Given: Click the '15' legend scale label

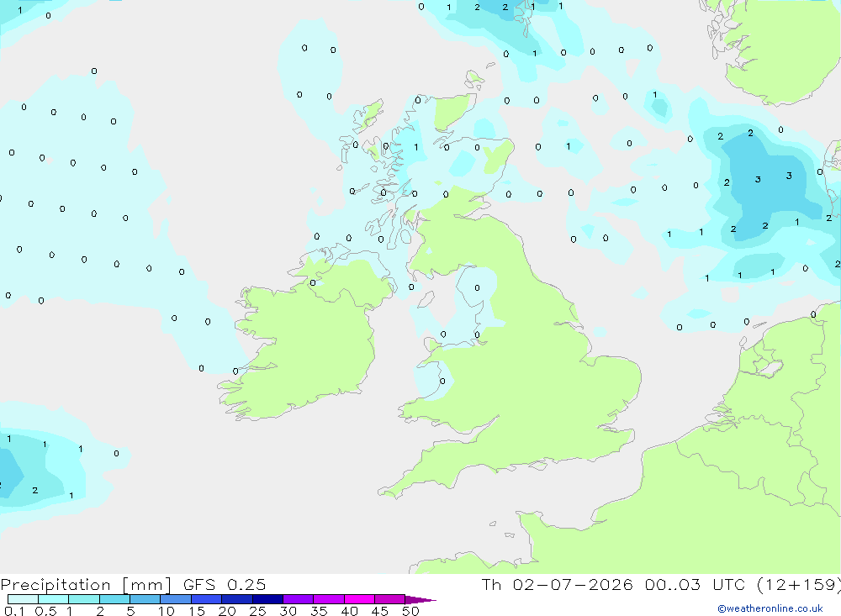Looking at the screenshot, I should pos(197,611).
